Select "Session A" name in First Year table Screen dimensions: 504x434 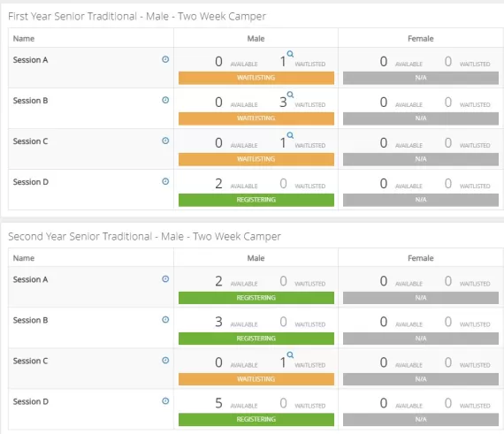[31, 60]
